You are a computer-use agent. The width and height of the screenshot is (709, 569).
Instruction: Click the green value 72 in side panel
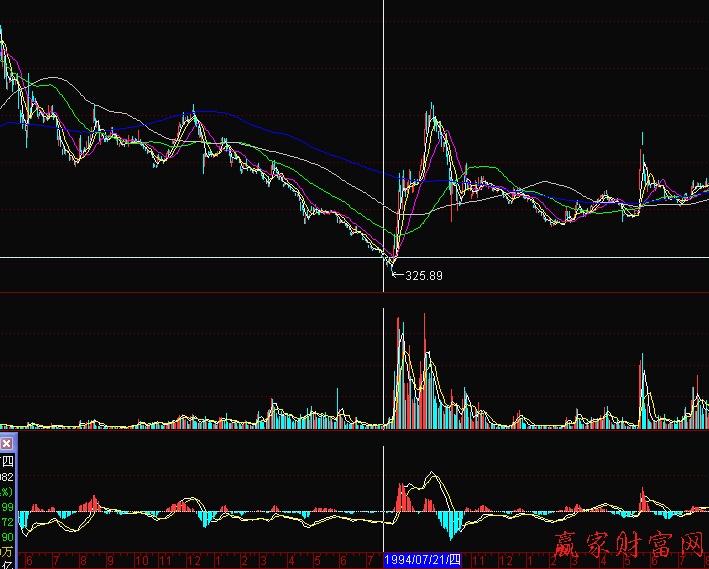pyautogui.click(x=7, y=523)
